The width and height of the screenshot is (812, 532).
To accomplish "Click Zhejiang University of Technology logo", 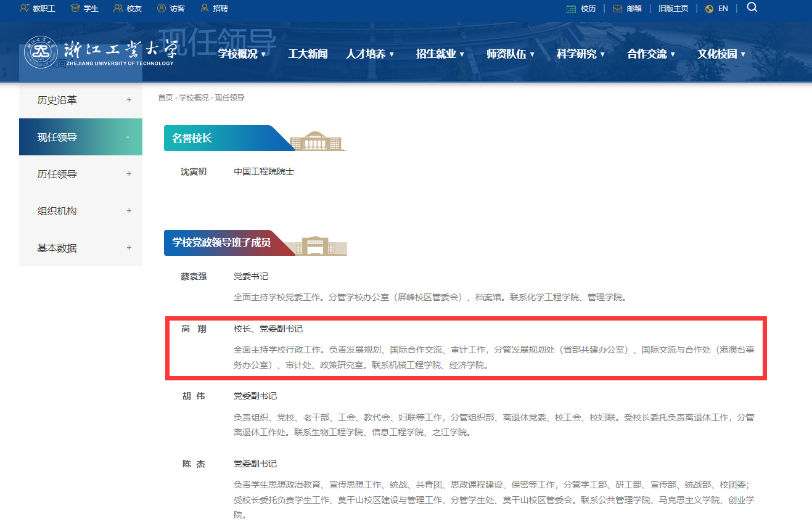I will pyautogui.click(x=99, y=54).
